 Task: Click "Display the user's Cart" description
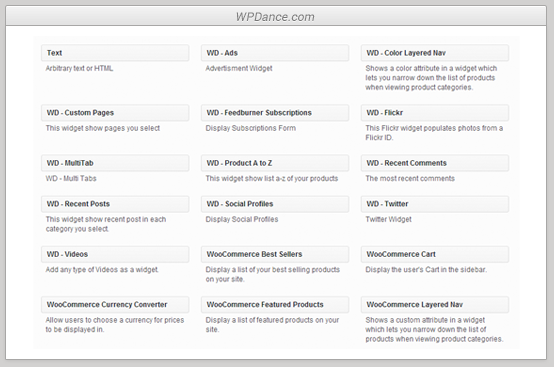[426, 270]
